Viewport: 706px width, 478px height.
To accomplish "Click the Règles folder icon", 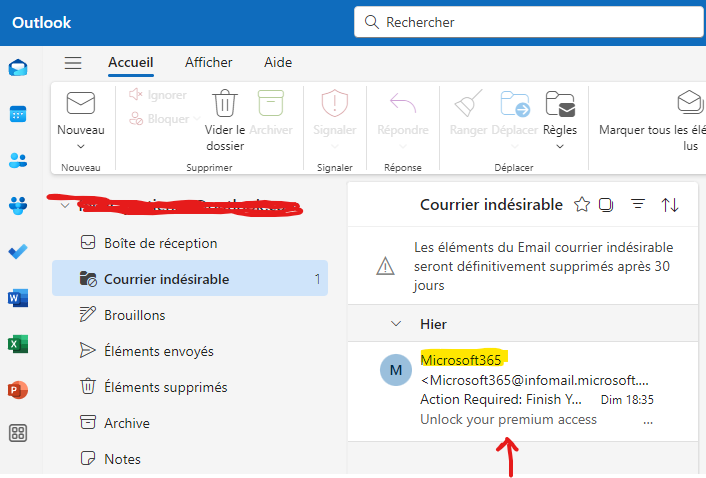I will coord(560,103).
